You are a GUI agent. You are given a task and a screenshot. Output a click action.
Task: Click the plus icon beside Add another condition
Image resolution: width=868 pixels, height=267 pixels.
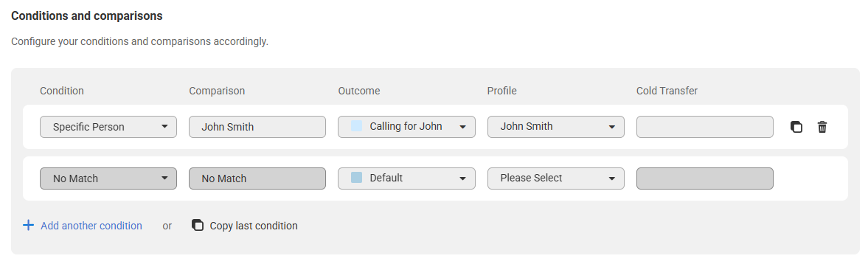pos(28,226)
